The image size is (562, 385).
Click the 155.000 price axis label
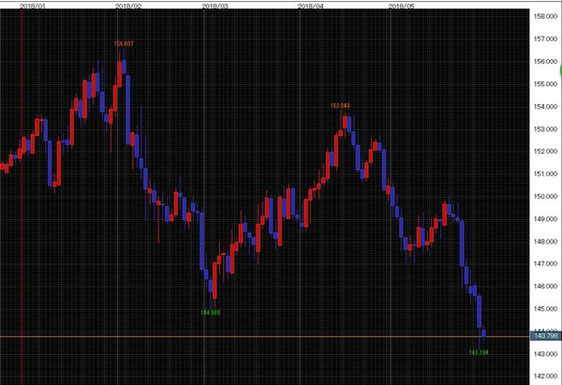[546, 84]
